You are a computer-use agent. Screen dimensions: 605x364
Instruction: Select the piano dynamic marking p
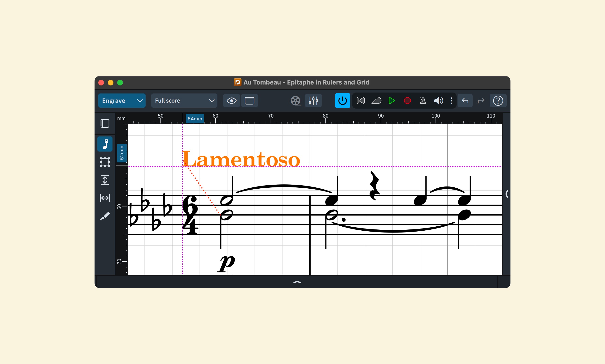[226, 264]
